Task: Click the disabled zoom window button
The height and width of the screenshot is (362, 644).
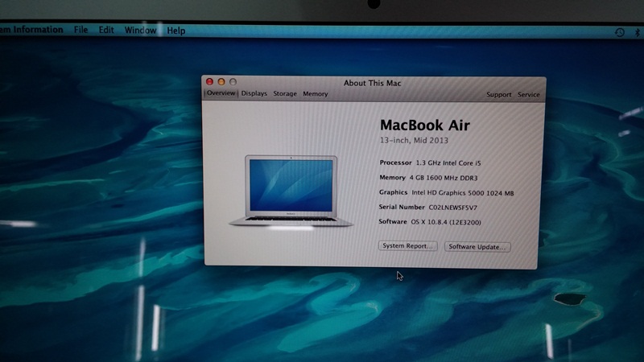Action: click(x=233, y=82)
